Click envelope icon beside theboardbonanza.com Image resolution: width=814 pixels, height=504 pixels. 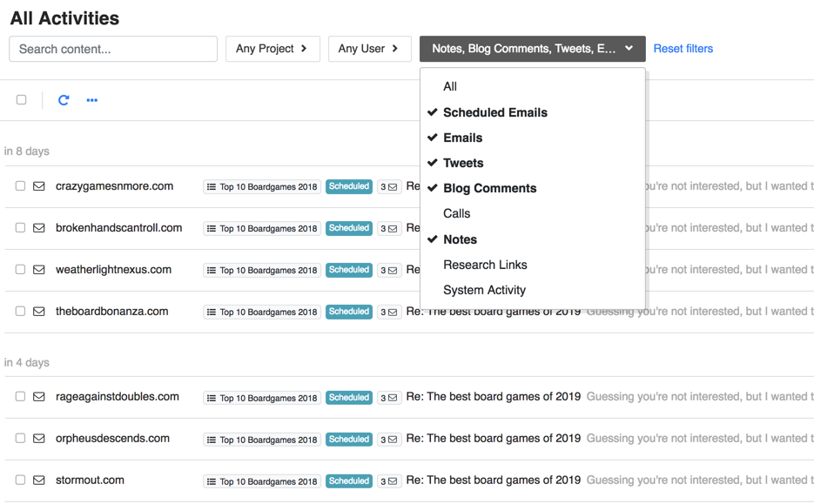coord(39,312)
